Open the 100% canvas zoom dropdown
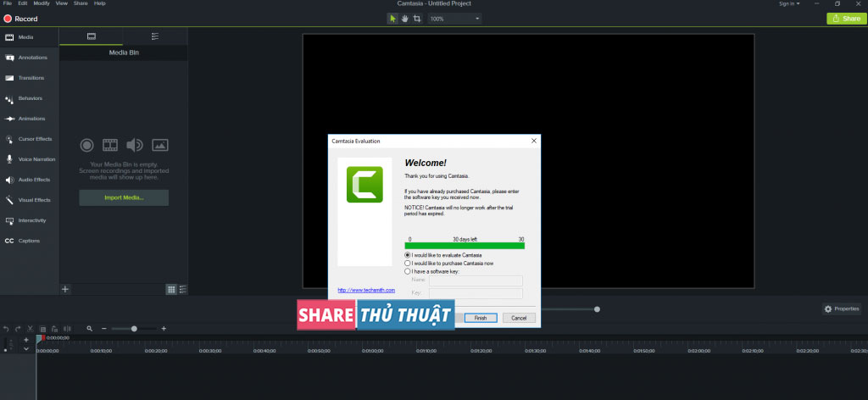868x400 pixels. pyautogui.click(x=454, y=19)
